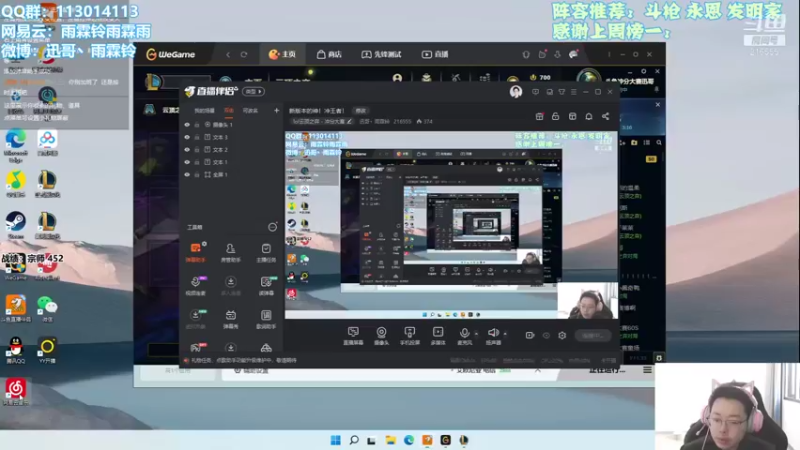Click the WeGame back navigation arrow
This screenshot has width=800, height=450.
pos(228,55)
